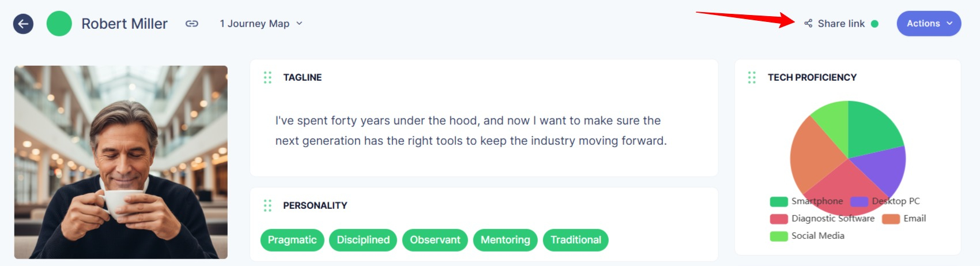Viewport: 980px width, 266px height.
Task: Click the Social Media green legend swatch
Action: tap(779, 236)
